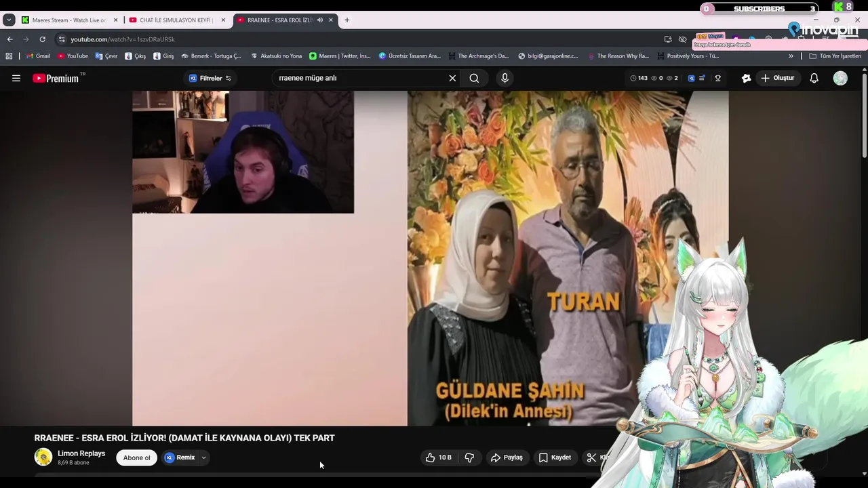Open the Positively Yours bookmark

688,56
